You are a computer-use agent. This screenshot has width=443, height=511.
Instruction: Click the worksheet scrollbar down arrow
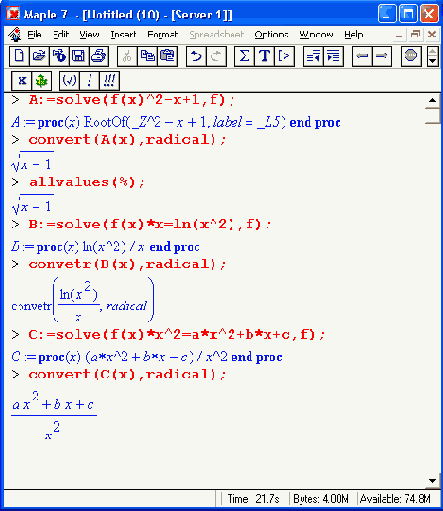tap(432, 481)
